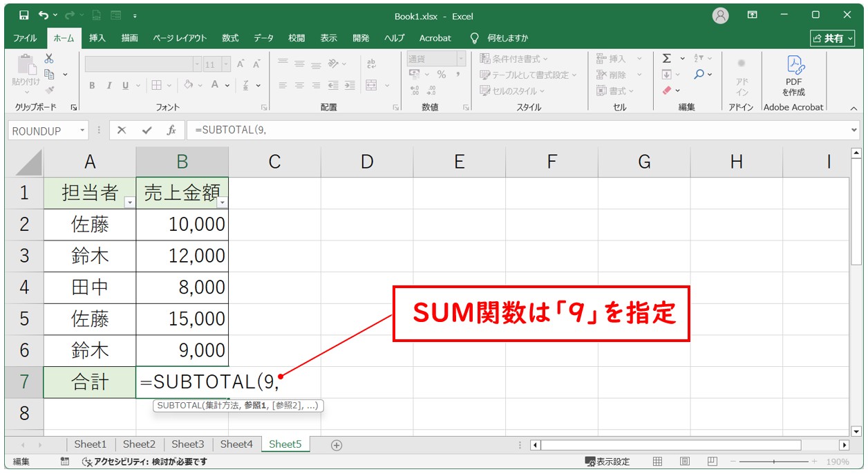868x474 pixels.
Task: Open the 数式 ribbon tab
Action: pos(230,38)
